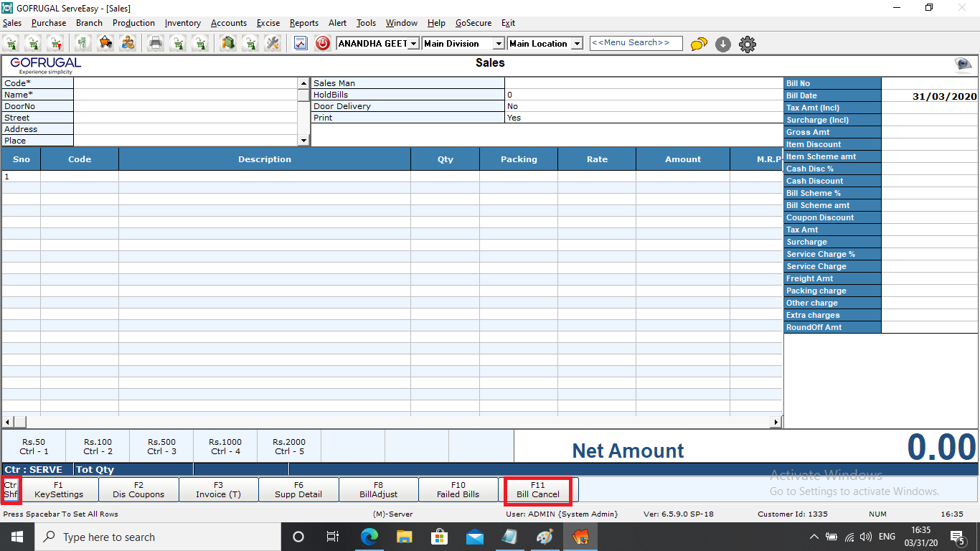
Task: Click the printer icon in the toolbar
Action: (156, 43)
